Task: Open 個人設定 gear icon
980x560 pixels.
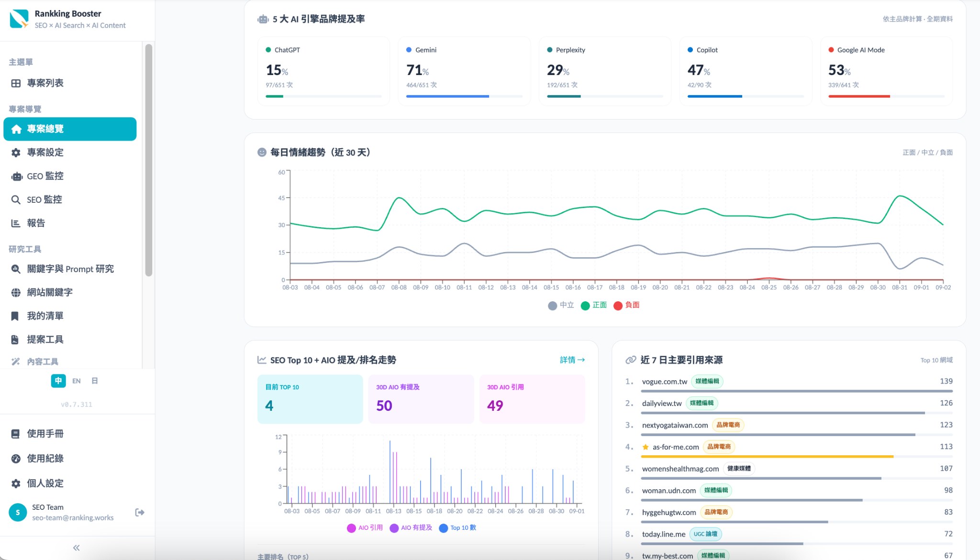Action: pyautogui.click(x=16, y=483)
